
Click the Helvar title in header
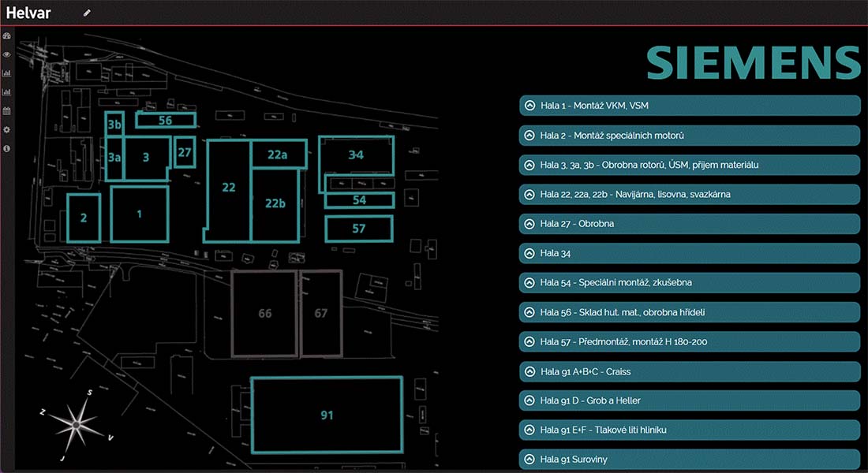(x=28, y=13)
